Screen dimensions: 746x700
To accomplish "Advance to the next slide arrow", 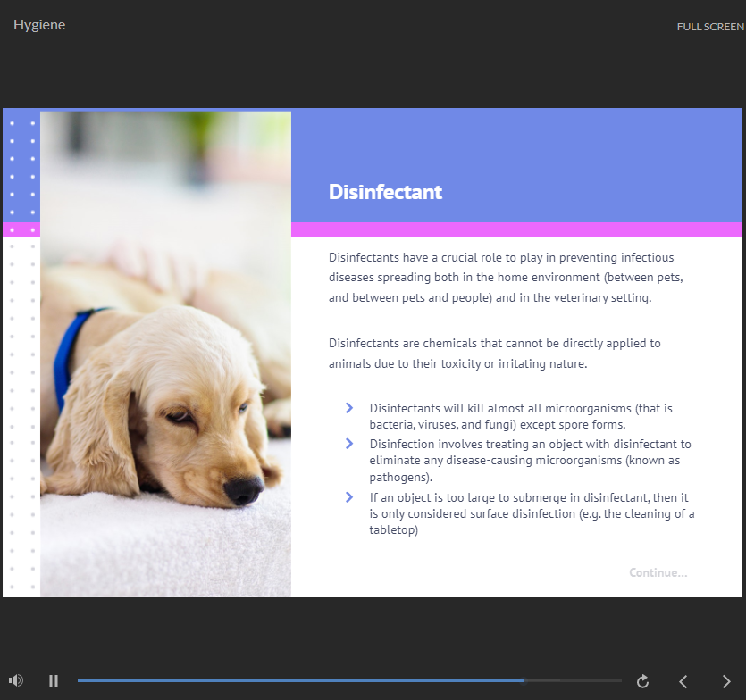I will [x=725, y=681].
